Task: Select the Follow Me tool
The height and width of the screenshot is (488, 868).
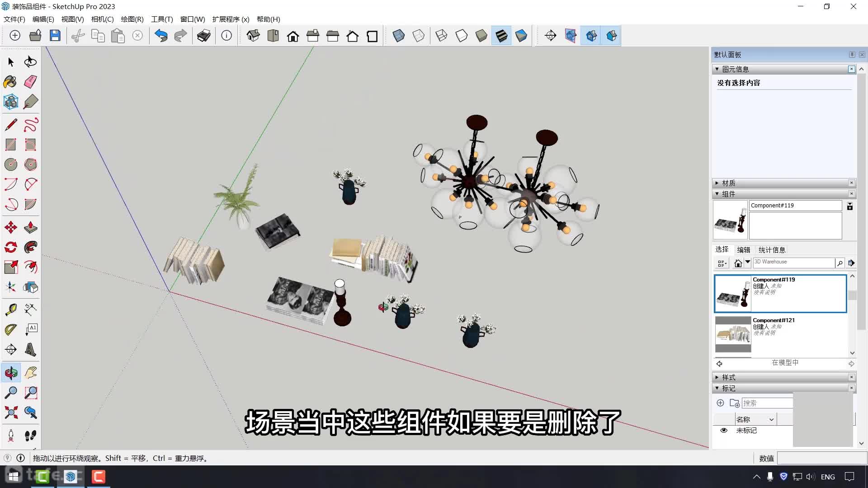Action: pos(31,247)
